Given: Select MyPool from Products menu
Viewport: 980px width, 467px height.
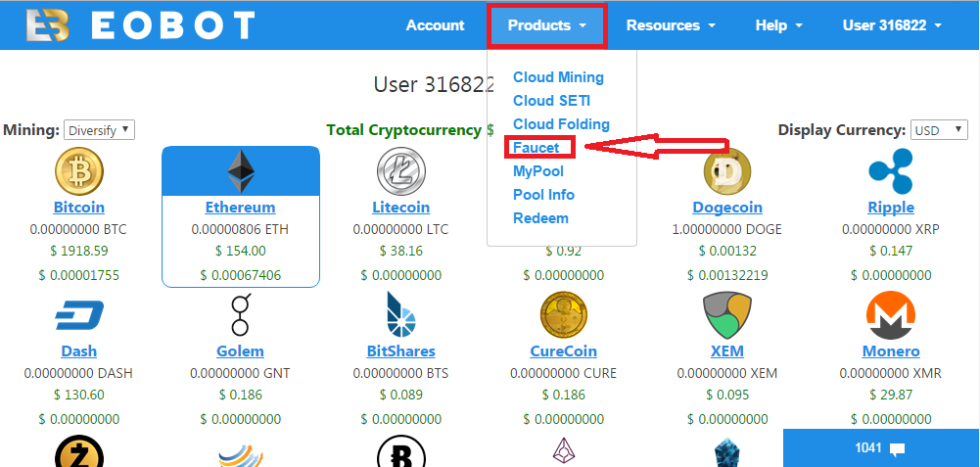Looking at the screenshot, I should click(x=538, y=171).
